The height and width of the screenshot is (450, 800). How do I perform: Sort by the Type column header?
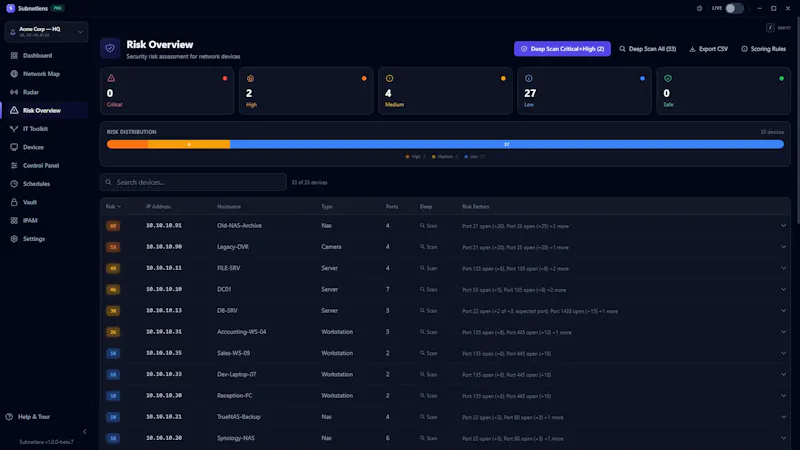[327, 207]
